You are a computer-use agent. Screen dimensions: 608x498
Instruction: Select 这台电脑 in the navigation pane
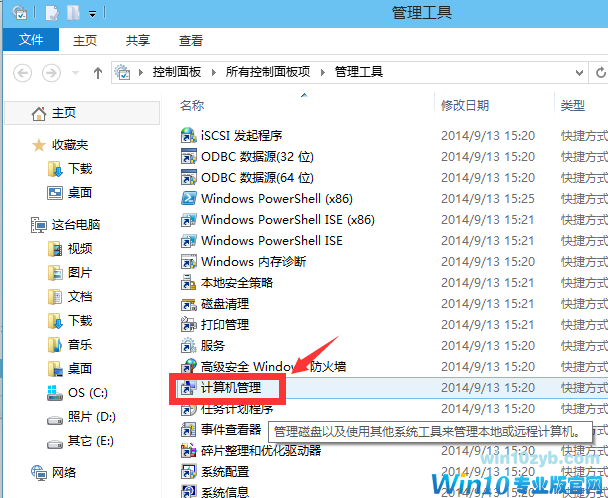point(76,225)
